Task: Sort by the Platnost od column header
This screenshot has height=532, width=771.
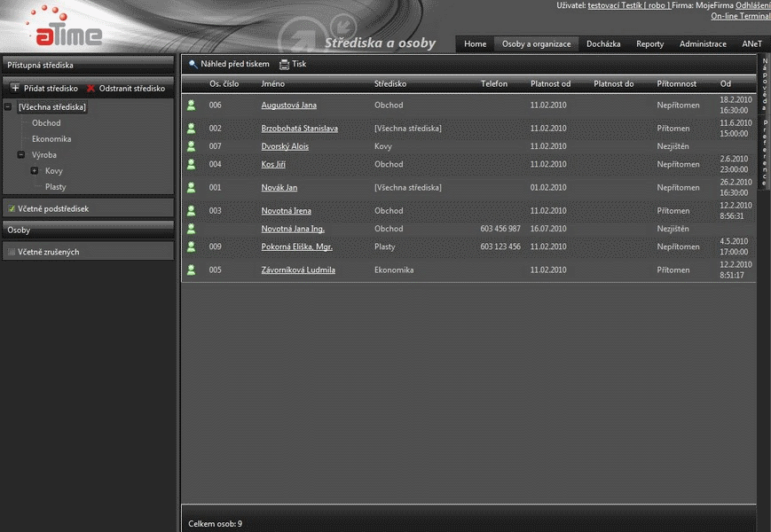Action: click(550, 84)
